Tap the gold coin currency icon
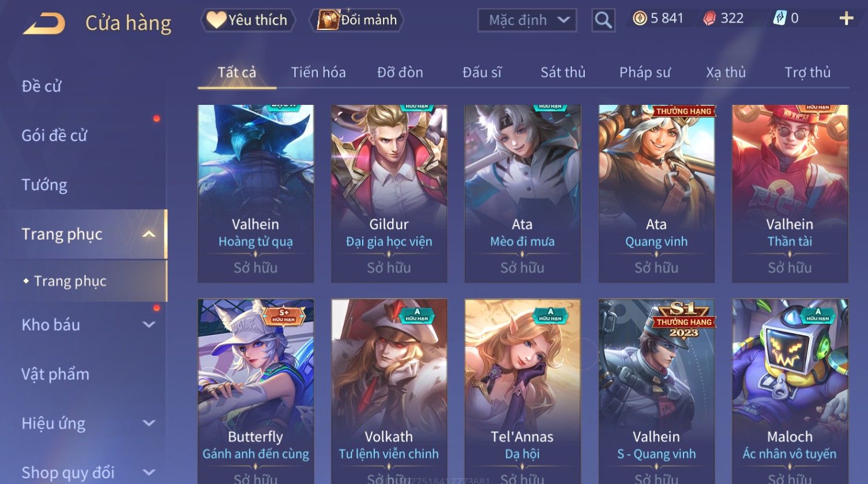 (x=639, y=18)
